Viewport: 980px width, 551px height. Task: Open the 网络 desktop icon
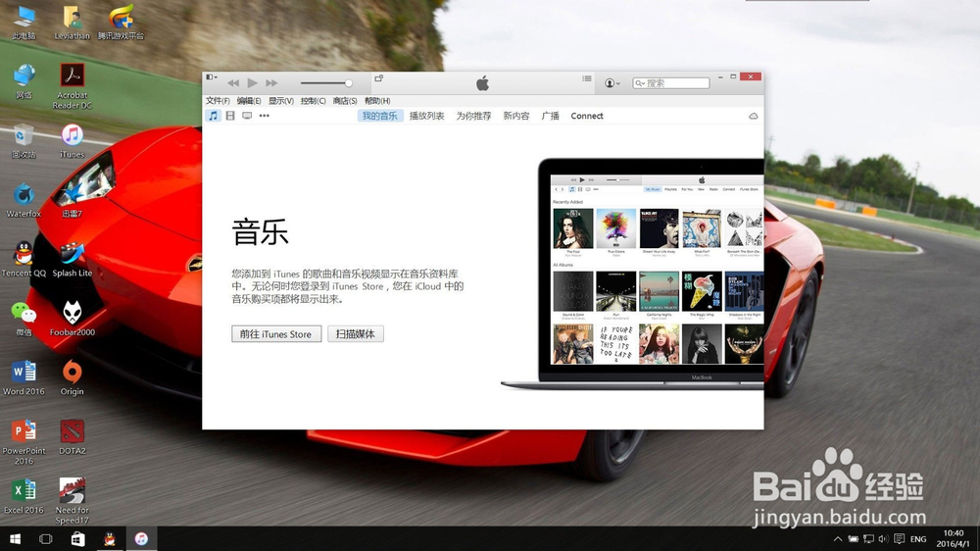click(24, 82)
